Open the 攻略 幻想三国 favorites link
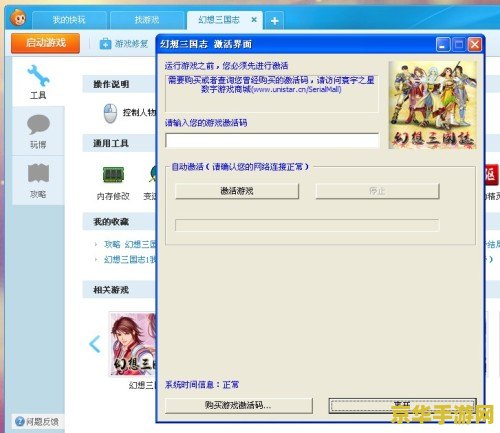This screenshot has width=500, height=433. pos(130,244)
